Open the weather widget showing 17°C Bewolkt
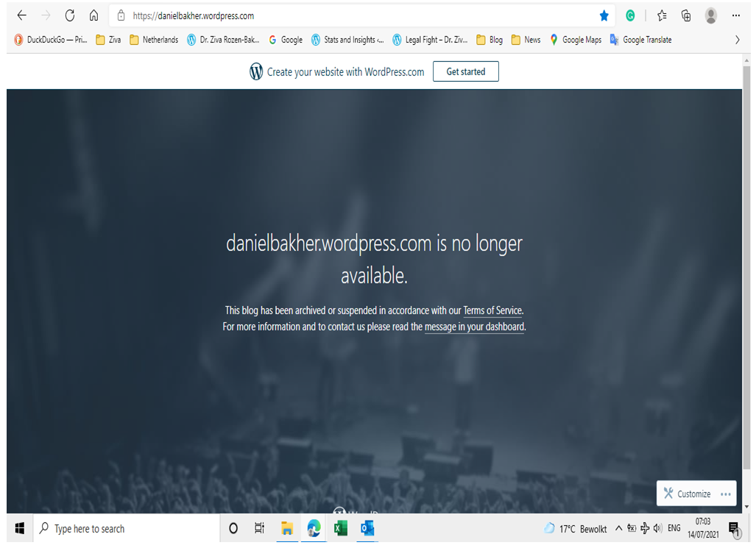Screen dimensions: 756x548 pos(576,529)
